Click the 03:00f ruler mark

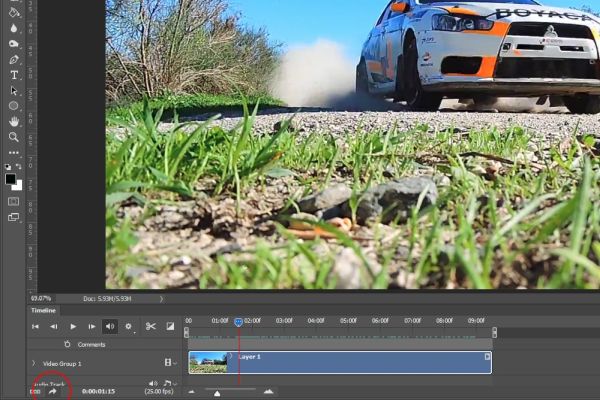coord(284,320)
